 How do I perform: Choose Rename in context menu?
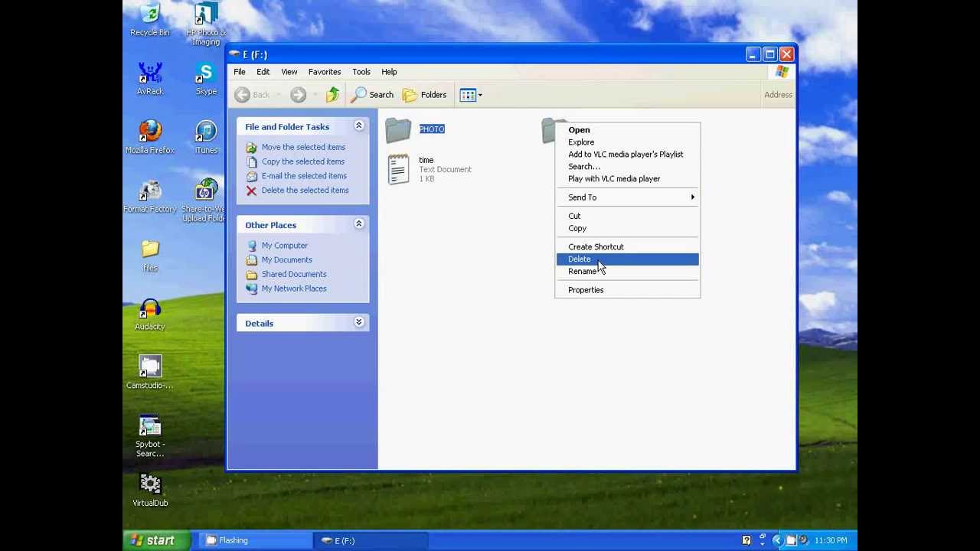click(627, 271)
